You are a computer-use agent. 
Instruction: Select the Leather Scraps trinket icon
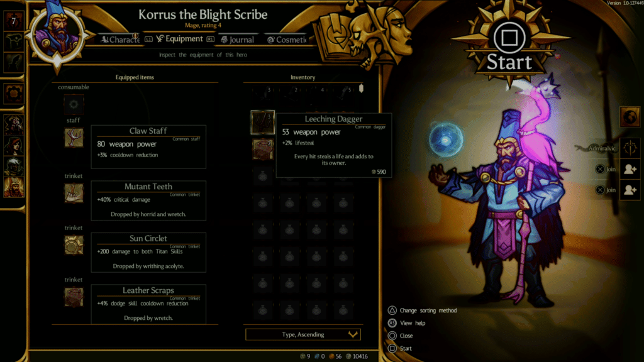click(x=74, y=297)
